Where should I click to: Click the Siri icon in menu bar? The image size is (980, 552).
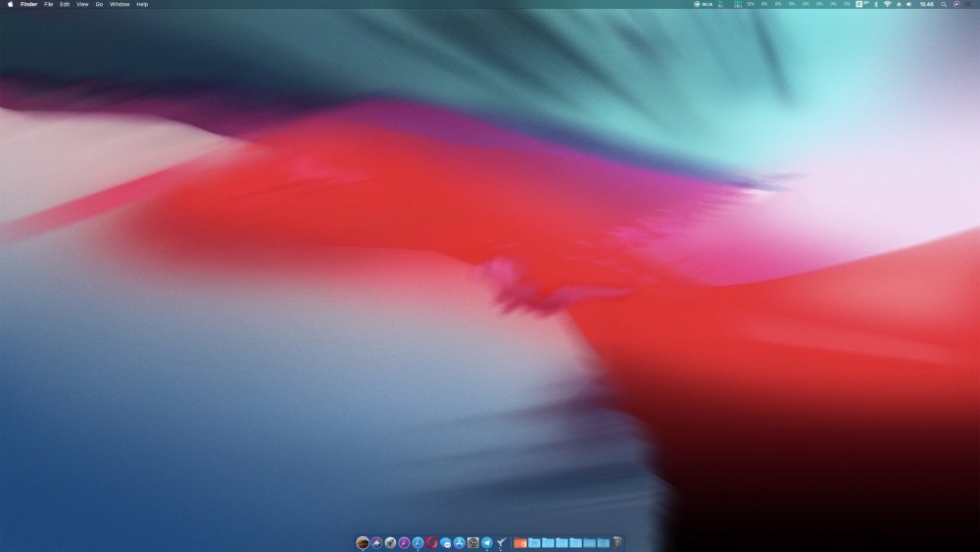(956, 4)
